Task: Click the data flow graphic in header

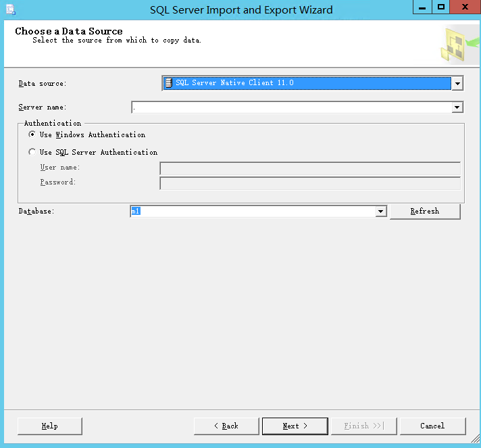Action: pos(459,45)
